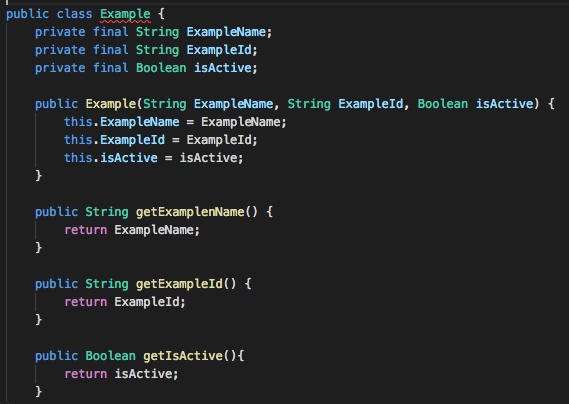Click the String type of getExampleId
This screenshot has width=569, height=404.
[107, 284]
